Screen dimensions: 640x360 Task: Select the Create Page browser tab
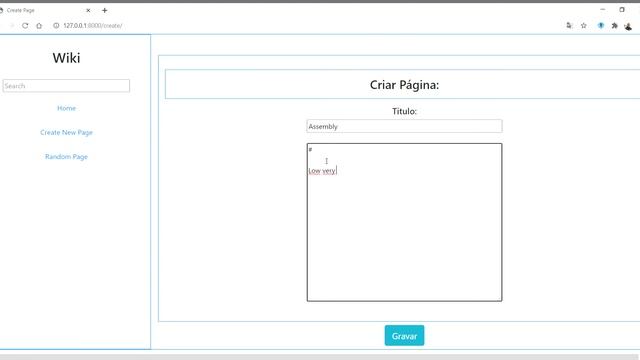tap(45, 10)
